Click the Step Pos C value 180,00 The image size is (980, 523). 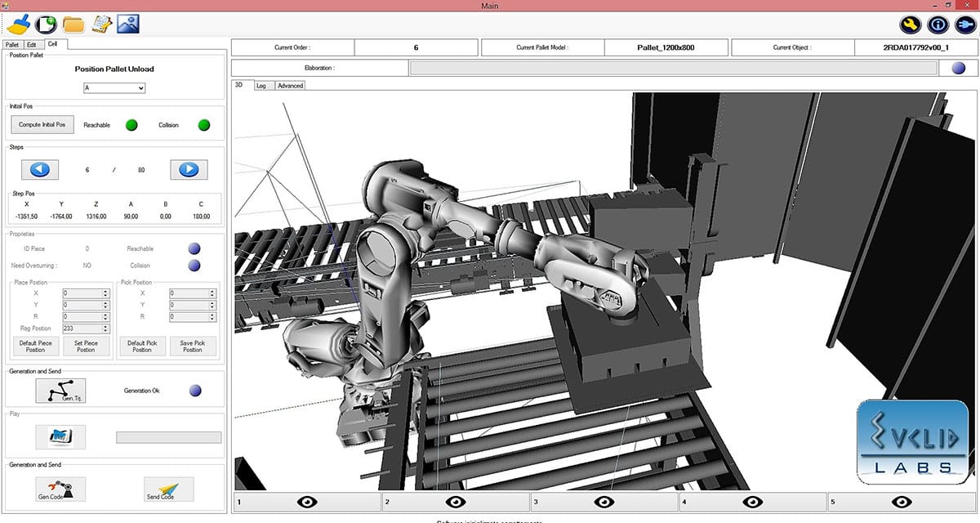pos(202,217)
